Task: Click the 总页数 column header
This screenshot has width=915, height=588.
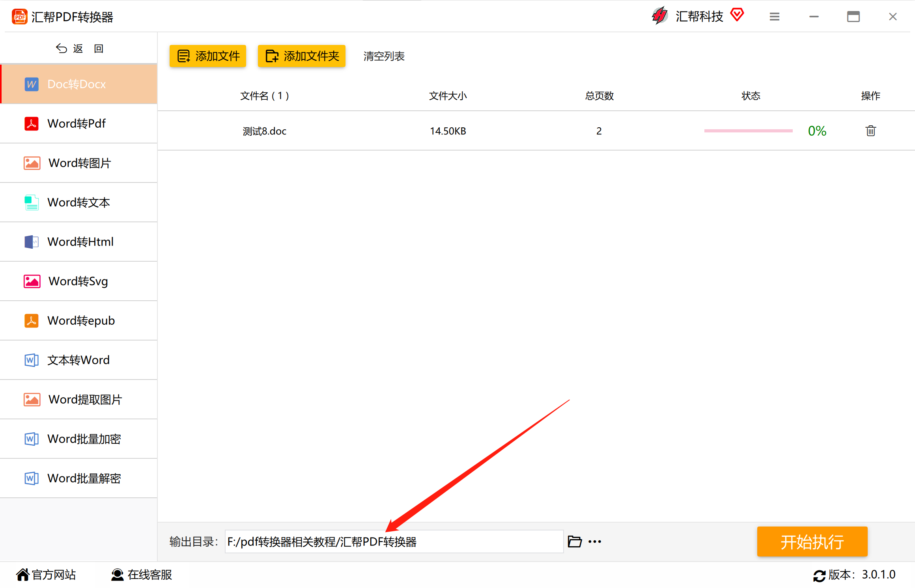Action: [x=599, y=96]
